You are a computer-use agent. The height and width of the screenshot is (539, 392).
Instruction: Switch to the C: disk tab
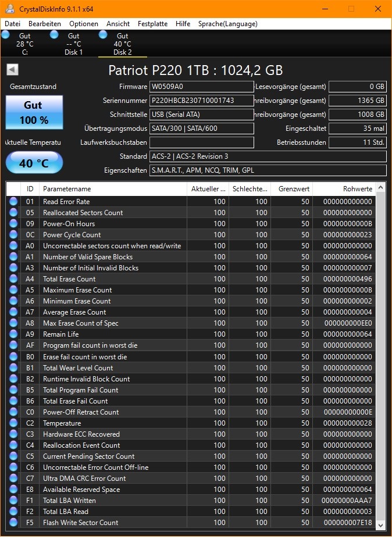(x=25, y=44)
